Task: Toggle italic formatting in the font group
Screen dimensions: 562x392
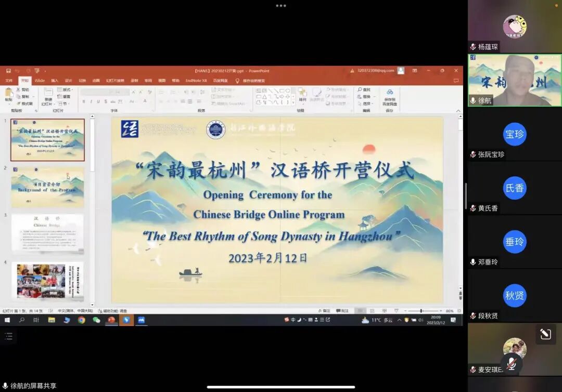Action: [91, 102]
